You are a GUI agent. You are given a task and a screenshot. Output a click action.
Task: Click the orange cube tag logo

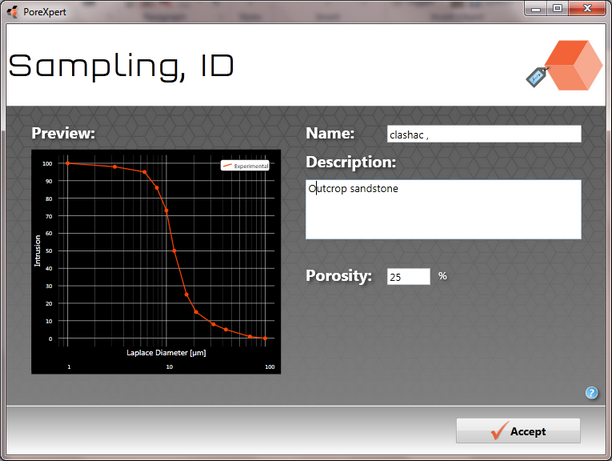[x=565, y=65]
